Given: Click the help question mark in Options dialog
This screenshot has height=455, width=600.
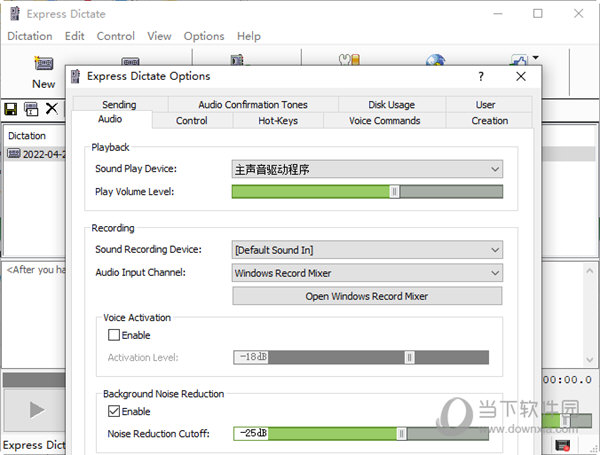Looking at the screenshot, I should (x=481, y=77).
